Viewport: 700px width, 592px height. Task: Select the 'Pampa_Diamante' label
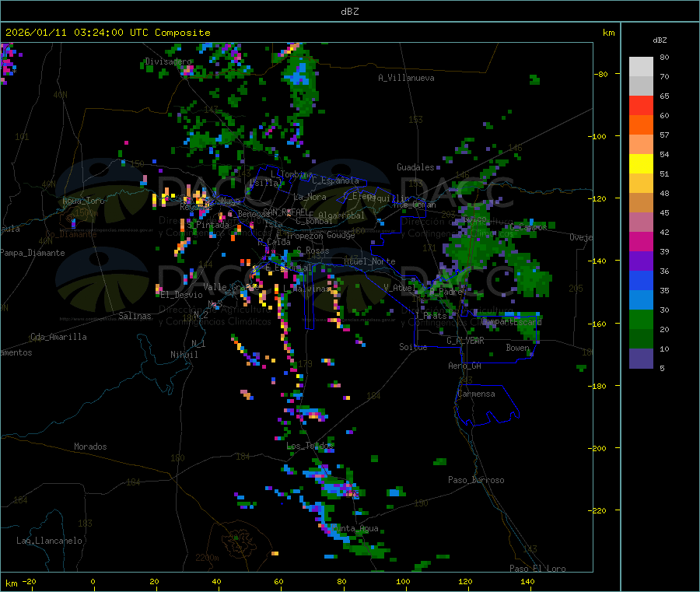[33, 253]
